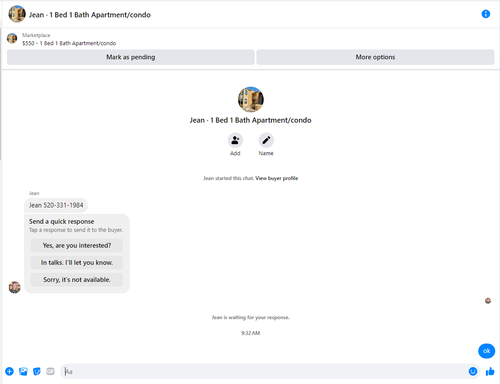View large center listing photo
The height and width of the screenshot is (384, 500).
point(251,99)
